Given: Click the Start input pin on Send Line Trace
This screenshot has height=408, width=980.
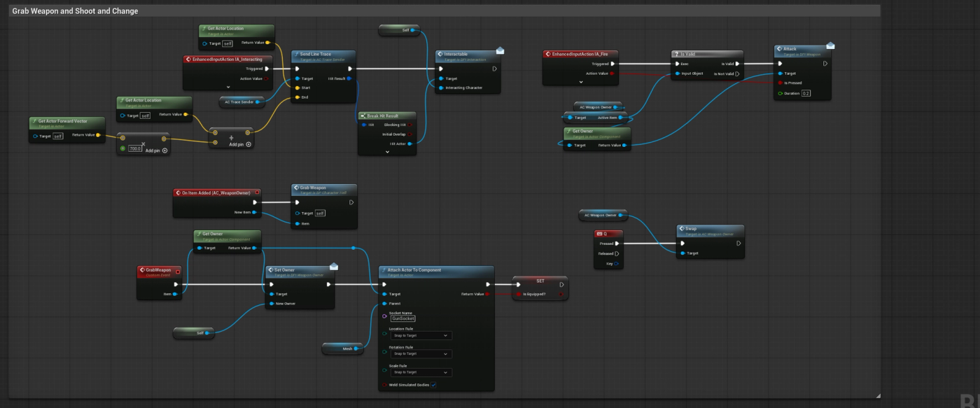Looking at the screenshot, I should tap(297, 88).
